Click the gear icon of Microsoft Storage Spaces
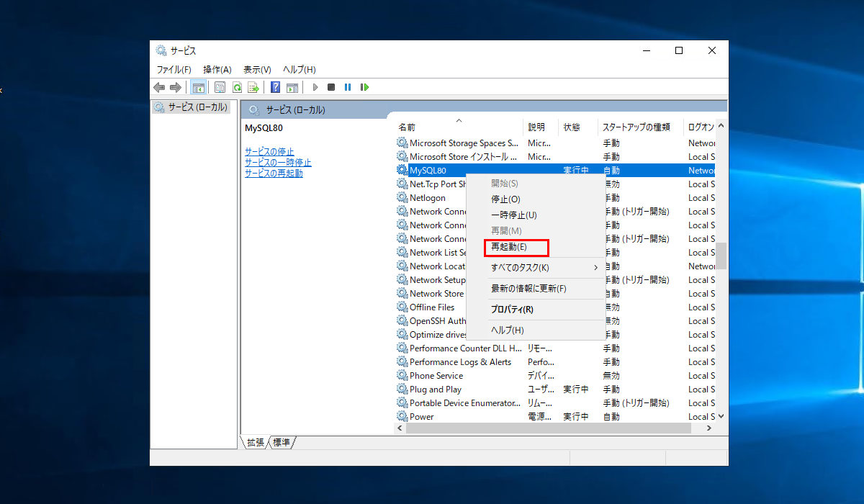 [x=402, y=143]
